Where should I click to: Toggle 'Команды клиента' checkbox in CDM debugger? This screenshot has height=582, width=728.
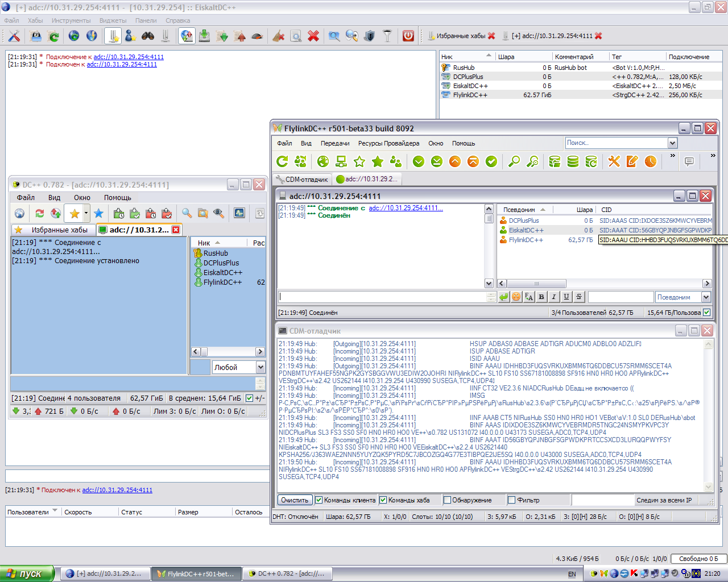pyautogui.click(x=319, y=500)
